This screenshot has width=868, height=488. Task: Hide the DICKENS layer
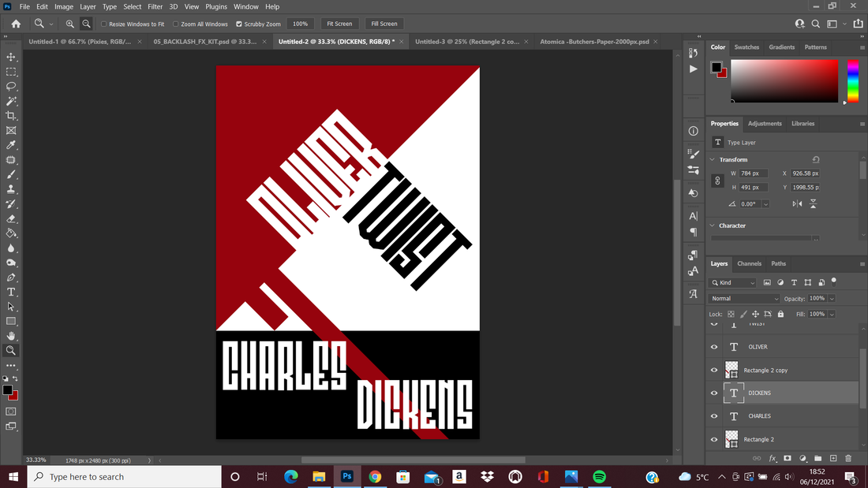714,393
